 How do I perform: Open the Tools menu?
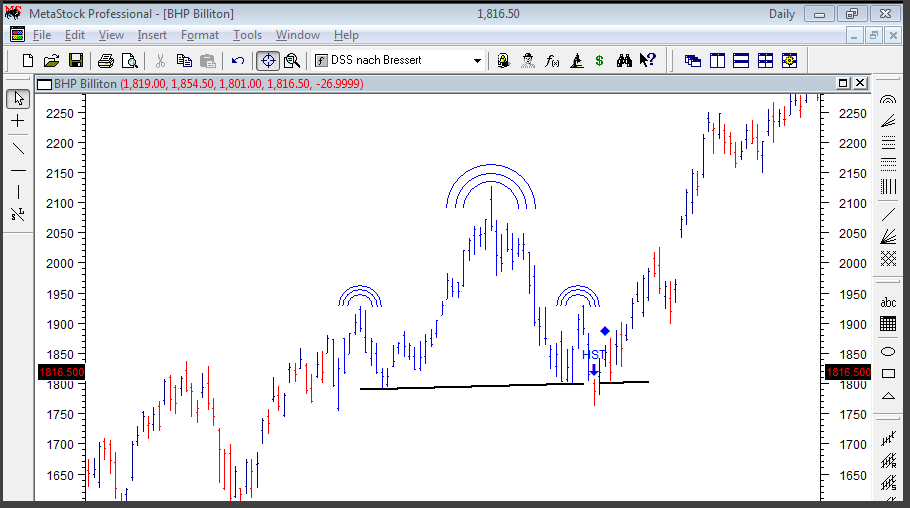[247, 35]
